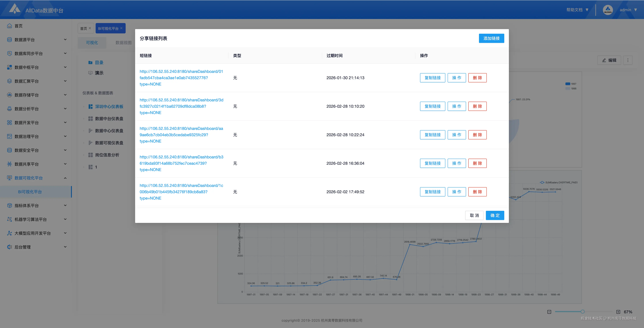Click the admin avatar icon
Screen dimensions: 644x328
pos(608,10)
